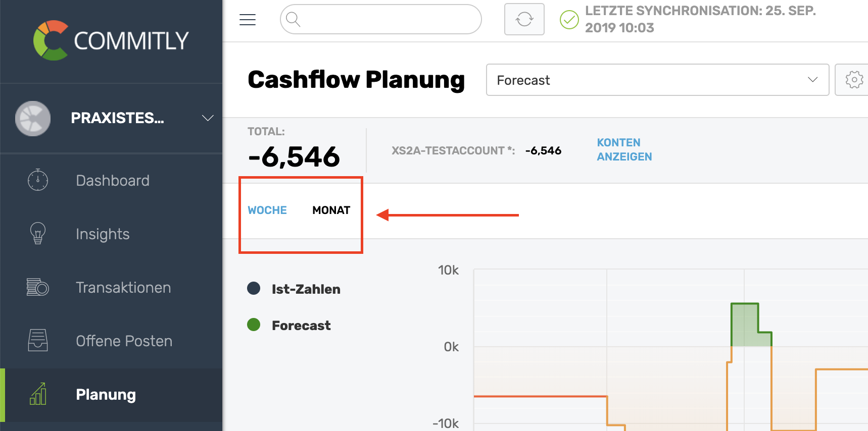Click the Commitly logo
The width and height of the screenshot is (868, 431).
click(111, 40)
